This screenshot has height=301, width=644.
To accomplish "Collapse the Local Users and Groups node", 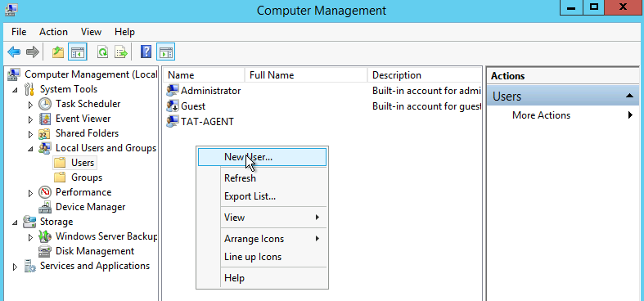I will pyautogui.click(x=30, y=149).
